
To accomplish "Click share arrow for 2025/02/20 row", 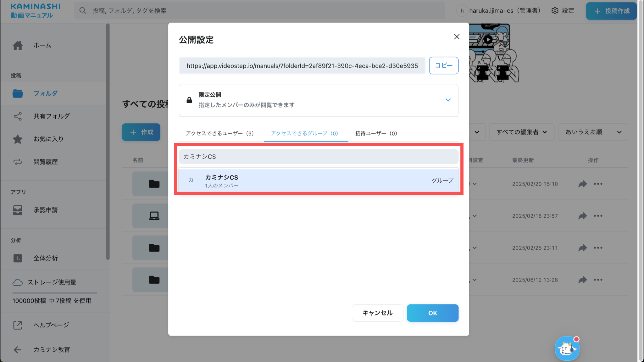I will (x=582, y=184).
